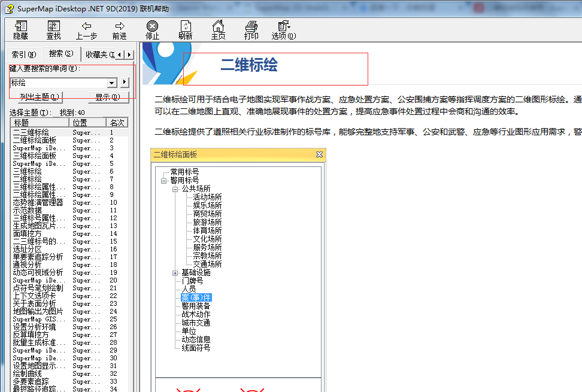Select 交通场所 in the symbol tree
The width and height of the screenshot is (582, 392).
(x=207, y=265)
